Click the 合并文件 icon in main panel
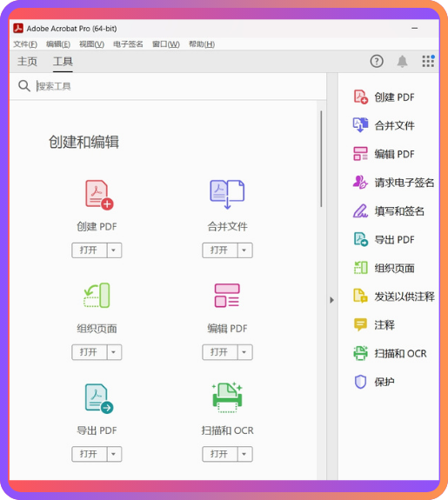Screen dimensions: 448x500 (227, 195)
